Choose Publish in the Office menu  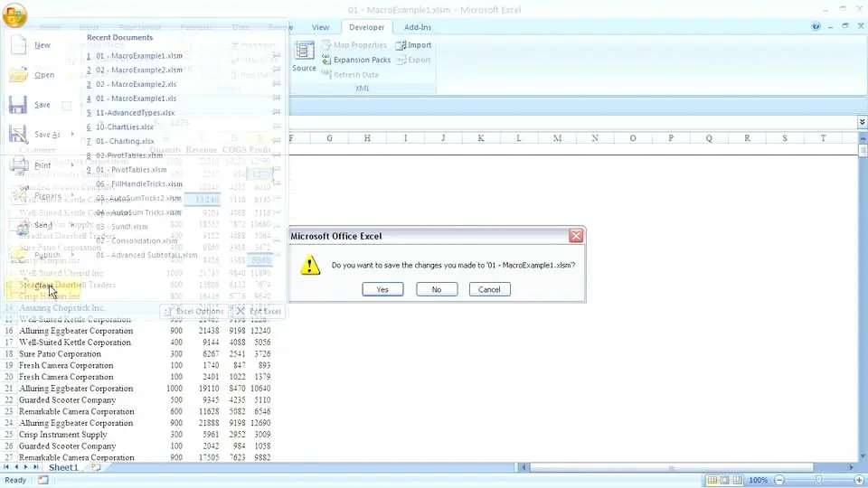point(47,255)
